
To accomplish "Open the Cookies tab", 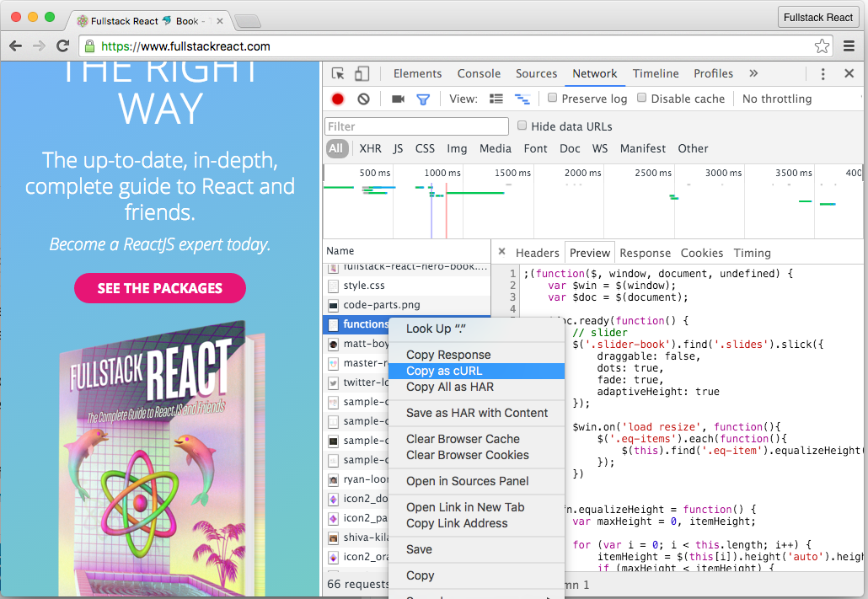I will point(701,253).
